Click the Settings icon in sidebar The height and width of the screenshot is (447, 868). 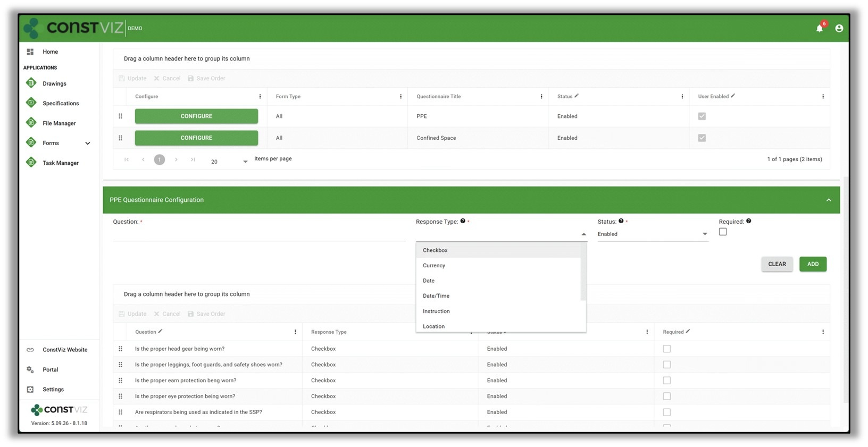30,390
